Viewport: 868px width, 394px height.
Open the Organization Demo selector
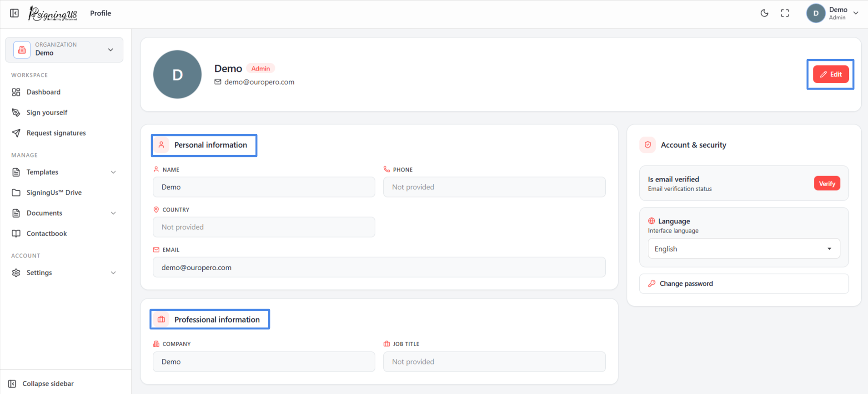64,50
